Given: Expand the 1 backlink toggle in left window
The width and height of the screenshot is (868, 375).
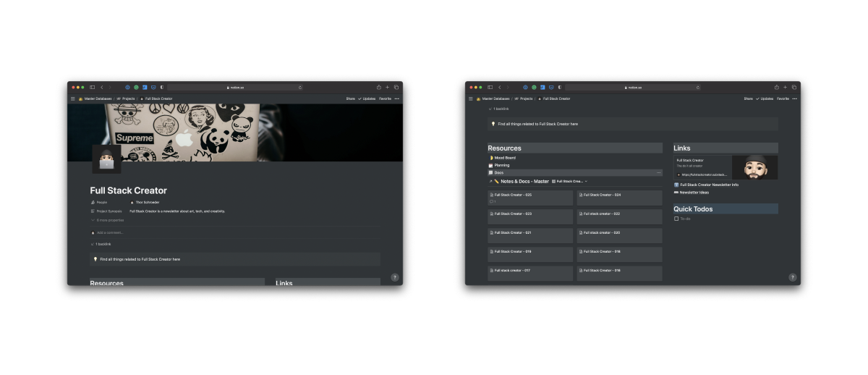Looking at the screenshot, I should [101, 244].
